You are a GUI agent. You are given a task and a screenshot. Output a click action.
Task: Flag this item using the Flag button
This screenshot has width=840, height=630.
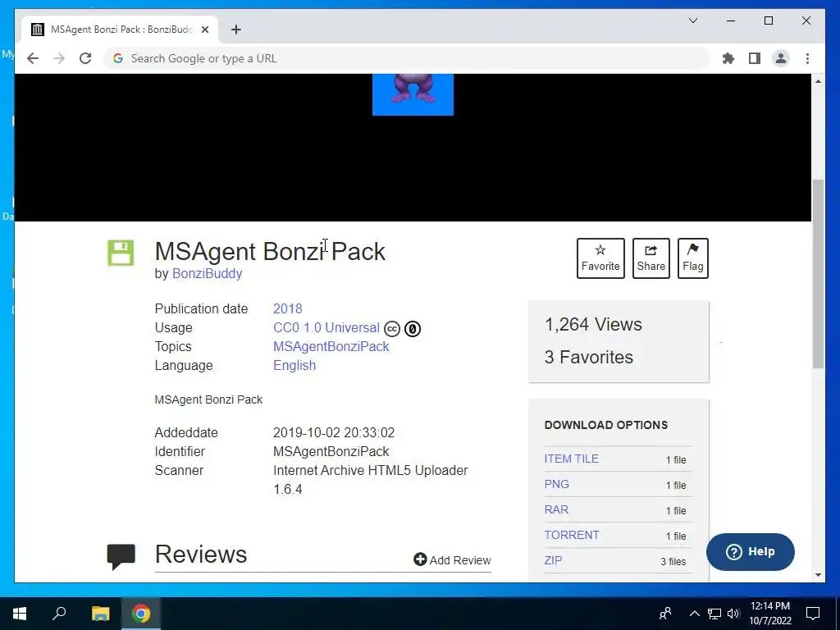click(x=692, y=258)
